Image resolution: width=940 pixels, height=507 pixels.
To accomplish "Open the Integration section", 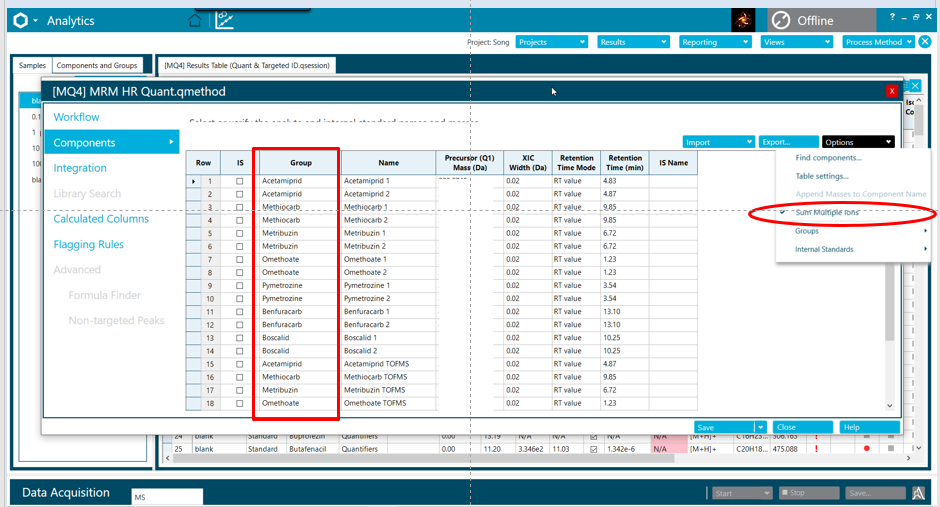I will click(x=80, y=168).
